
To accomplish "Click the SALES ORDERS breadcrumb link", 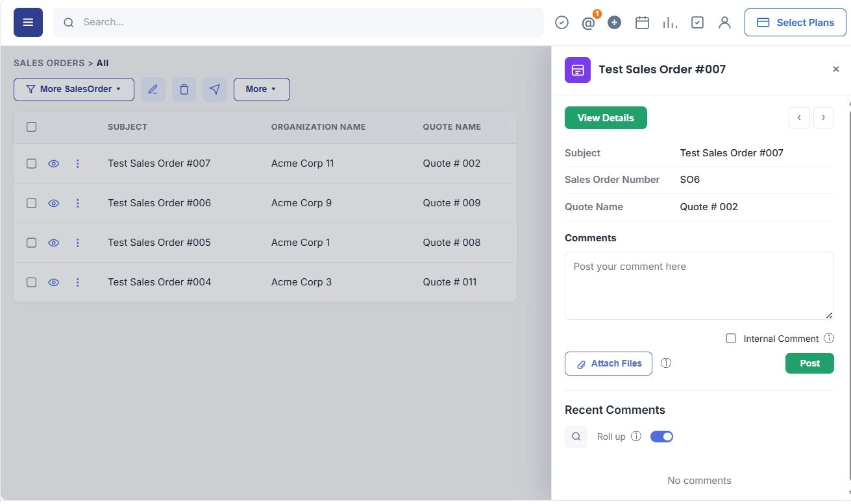I will (49, 63).
